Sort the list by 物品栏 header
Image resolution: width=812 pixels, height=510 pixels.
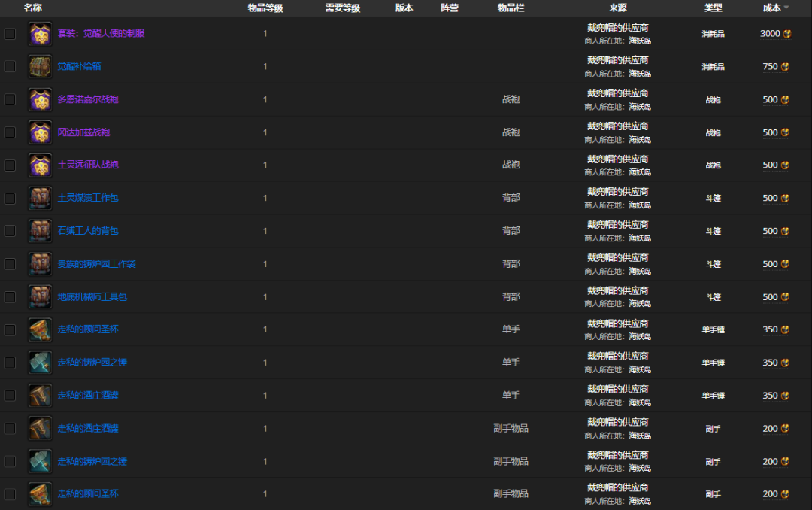(511, 8)
